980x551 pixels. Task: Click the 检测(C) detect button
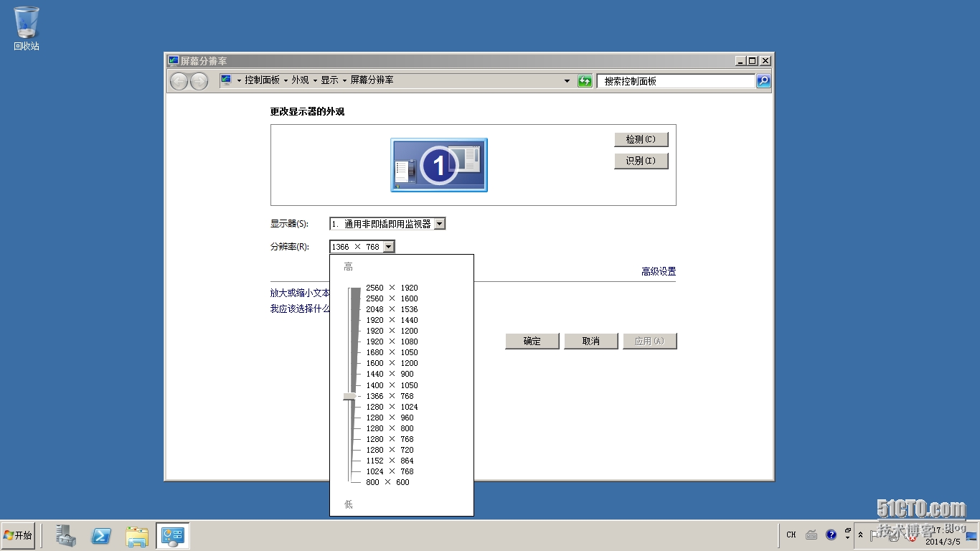point(641,139)
